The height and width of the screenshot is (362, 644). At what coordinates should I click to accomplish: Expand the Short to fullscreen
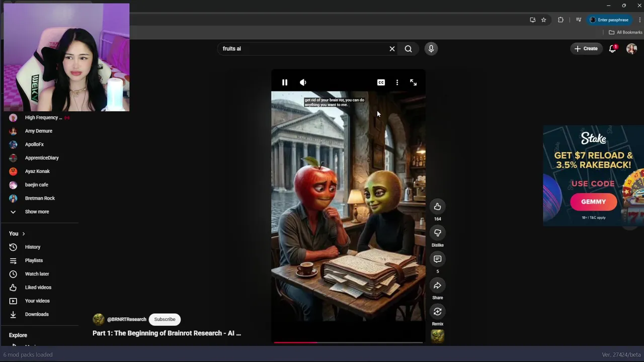413,82
